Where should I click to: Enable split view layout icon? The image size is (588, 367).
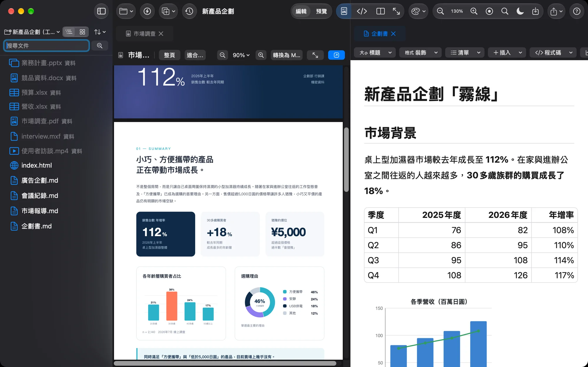point(380,11)
